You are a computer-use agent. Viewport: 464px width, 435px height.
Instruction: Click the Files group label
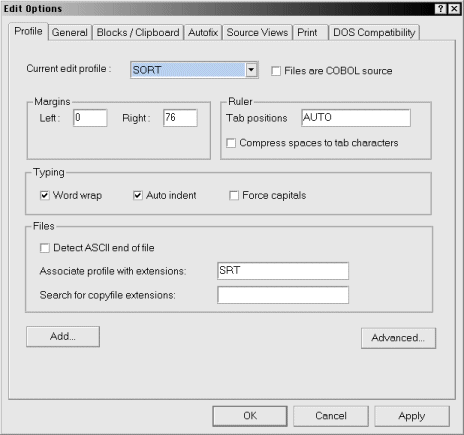[44, 226]
